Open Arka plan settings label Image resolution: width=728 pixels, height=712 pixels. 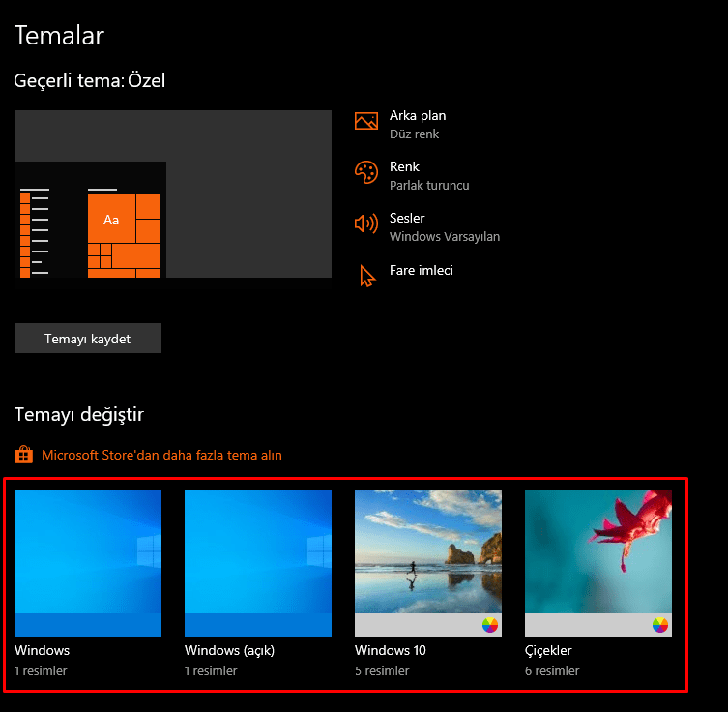tap(418, 115)
